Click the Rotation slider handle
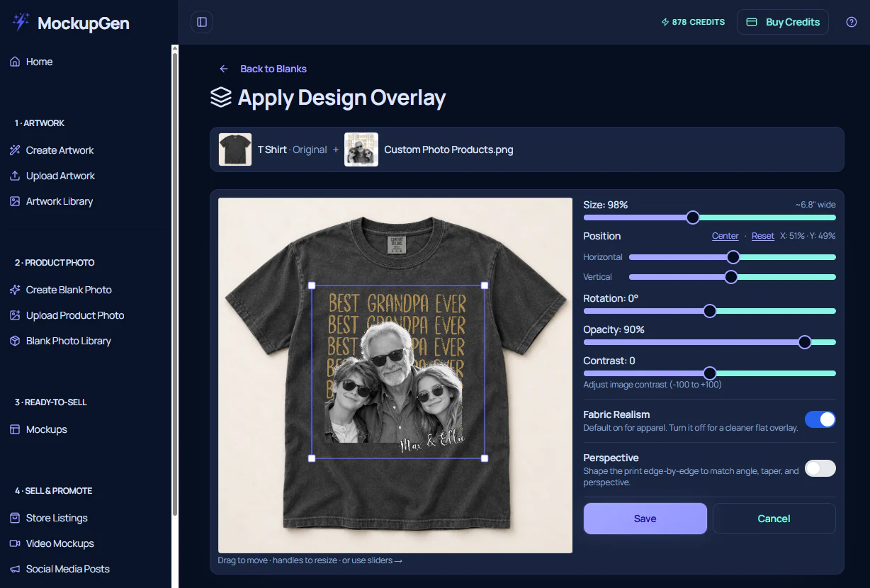Screen dimensions: 870x588 coord(710,311)
